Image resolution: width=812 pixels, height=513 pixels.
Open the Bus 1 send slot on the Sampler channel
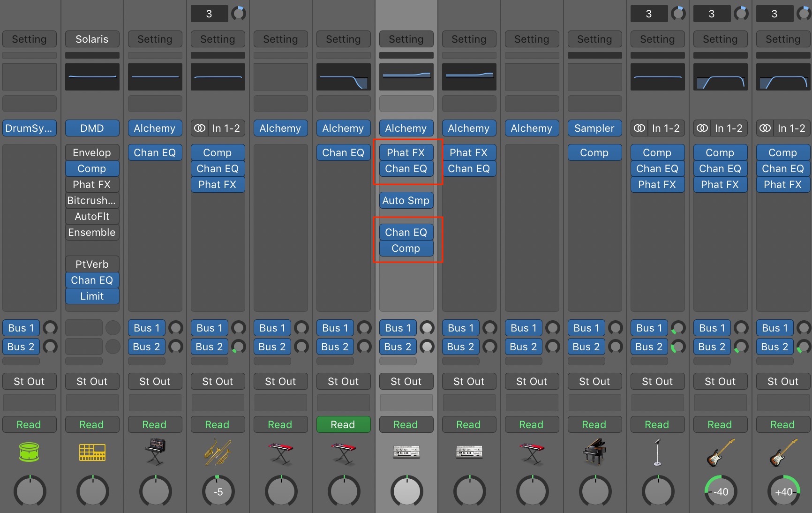click(x=586, y=328)
